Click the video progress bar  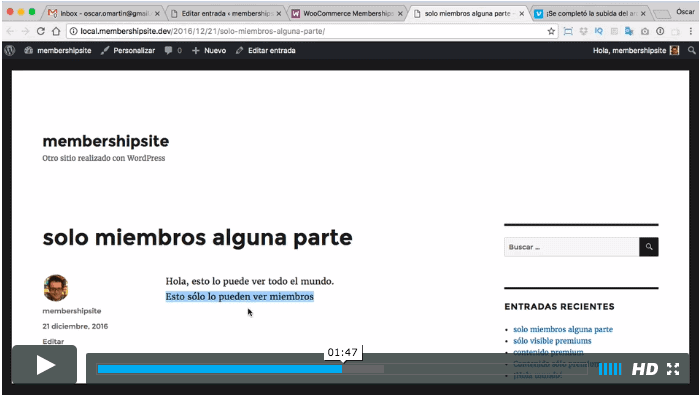click(x=342, y=369)
